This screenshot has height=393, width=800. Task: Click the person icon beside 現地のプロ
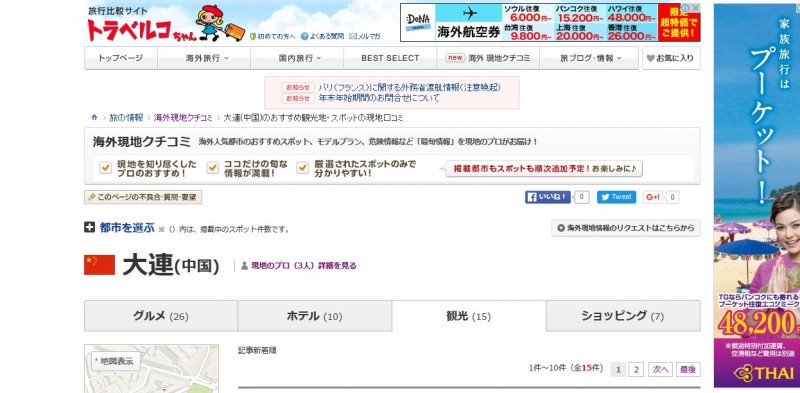pyautogui.click(x=244, y=265)
